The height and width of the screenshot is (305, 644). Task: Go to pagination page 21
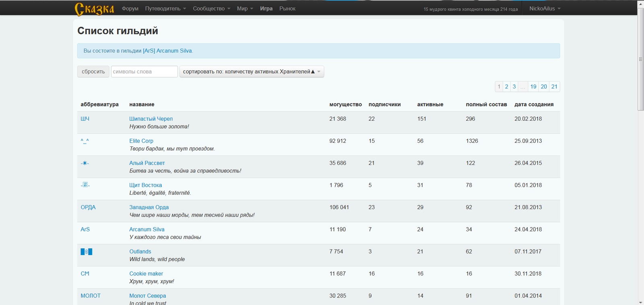point(555,87)
